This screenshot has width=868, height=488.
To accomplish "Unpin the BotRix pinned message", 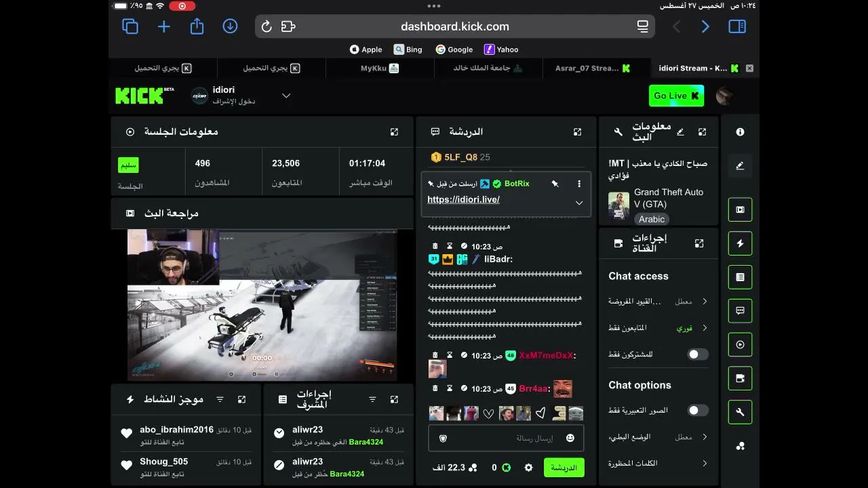I will pos(555,184).
